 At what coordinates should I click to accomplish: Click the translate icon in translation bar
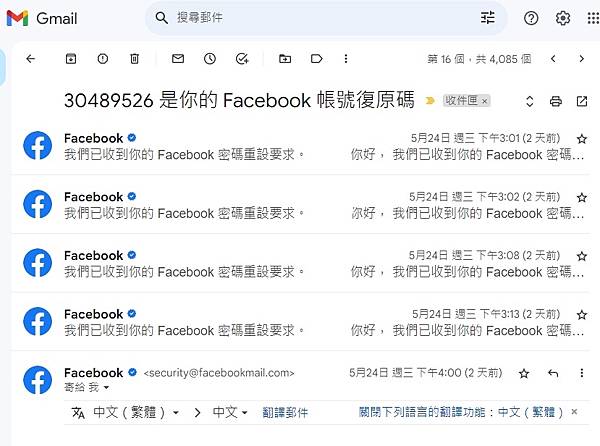pyautogui.click(x=78, y=413)
